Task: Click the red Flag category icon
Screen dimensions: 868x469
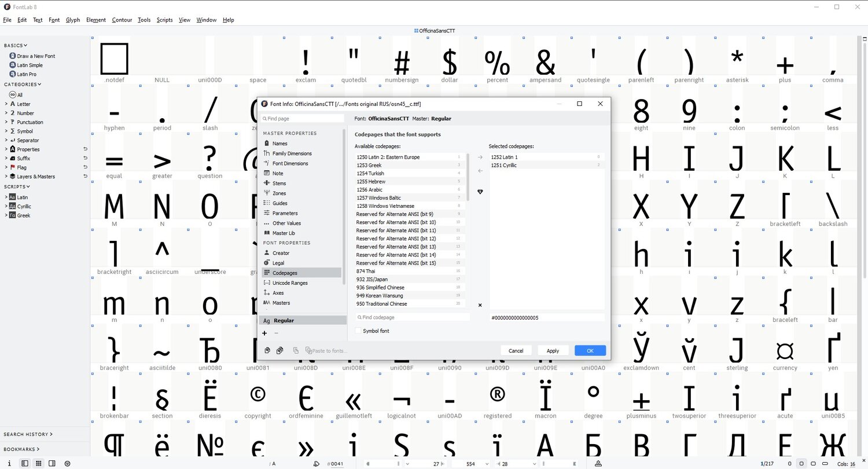Action: coord(12,167)
